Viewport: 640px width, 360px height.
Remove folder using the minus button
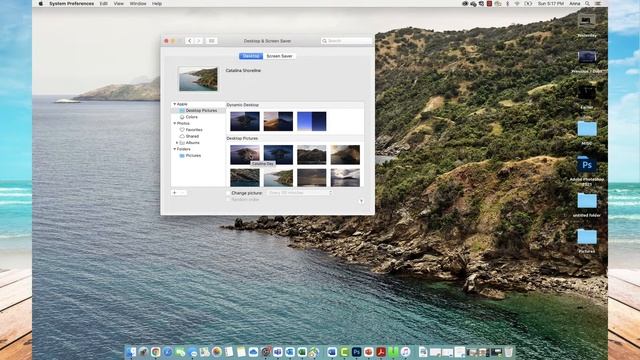coord(182,193)
